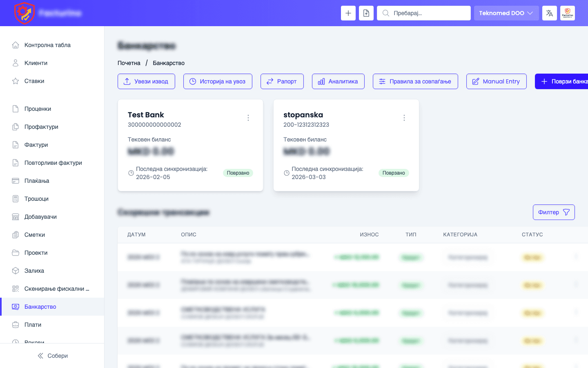The width and height of the screenshot is (588, 368).
Task: Click the Увези извод button
Action: [x=146, y=81]
